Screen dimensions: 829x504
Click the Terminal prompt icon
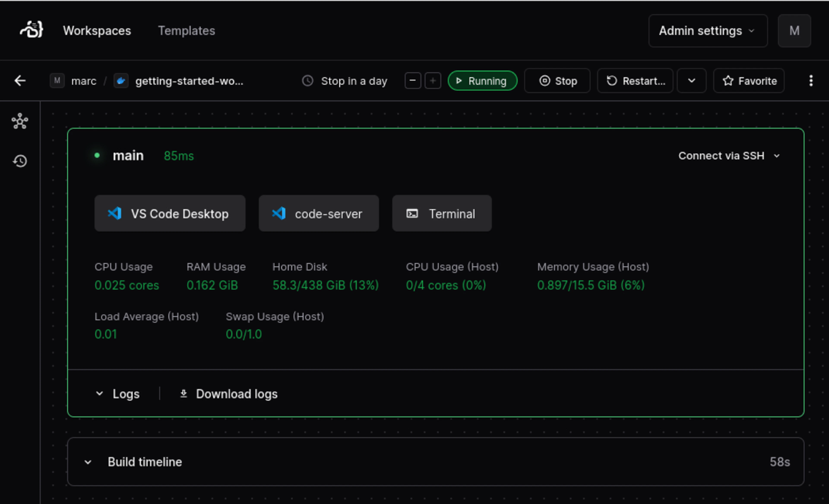[x=412, y=213]
